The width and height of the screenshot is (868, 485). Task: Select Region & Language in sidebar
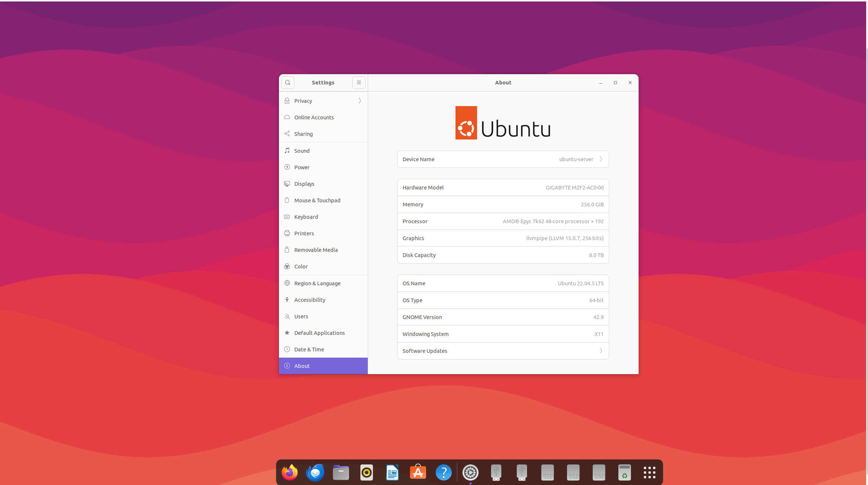(317, 283)
